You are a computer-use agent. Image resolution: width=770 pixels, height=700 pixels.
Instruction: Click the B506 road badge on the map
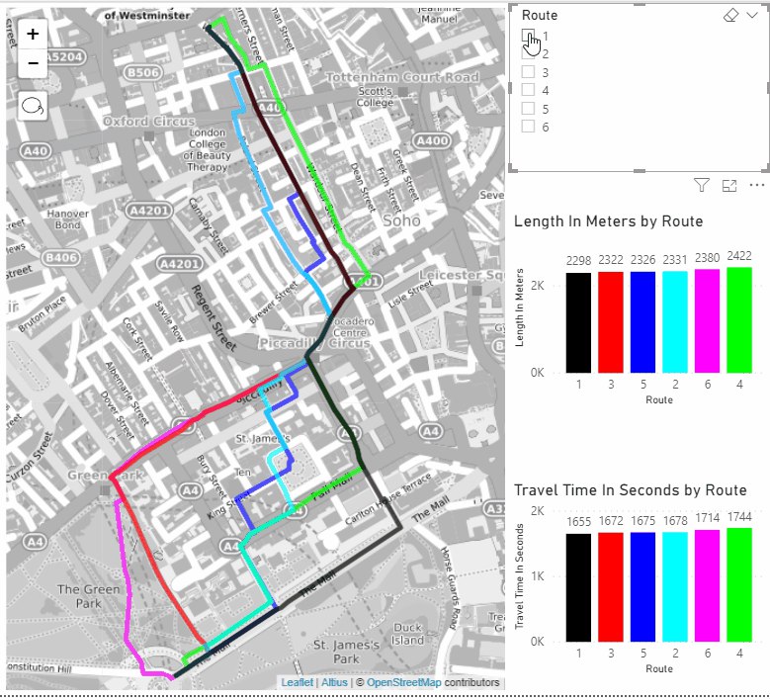pos(143,73)
